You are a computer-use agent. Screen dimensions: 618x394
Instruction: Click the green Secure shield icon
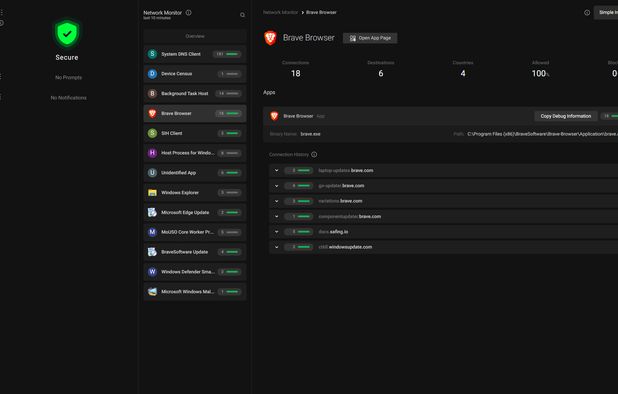click(67, 33)
